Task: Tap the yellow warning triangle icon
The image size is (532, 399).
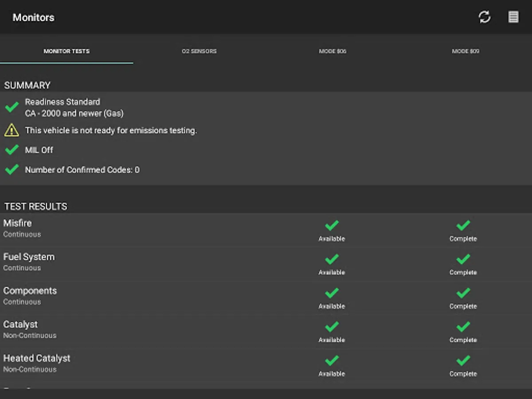Action: pos(12,130)
